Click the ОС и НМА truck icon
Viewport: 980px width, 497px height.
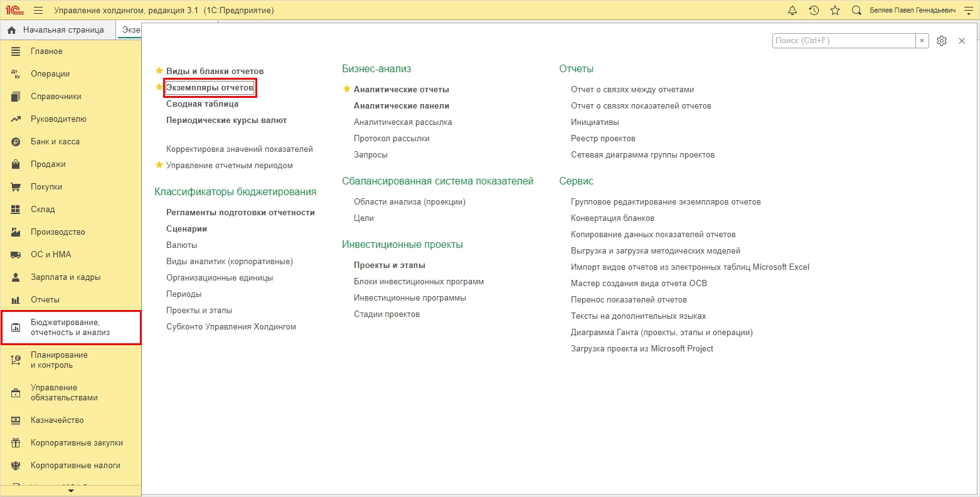click(16, 255)
